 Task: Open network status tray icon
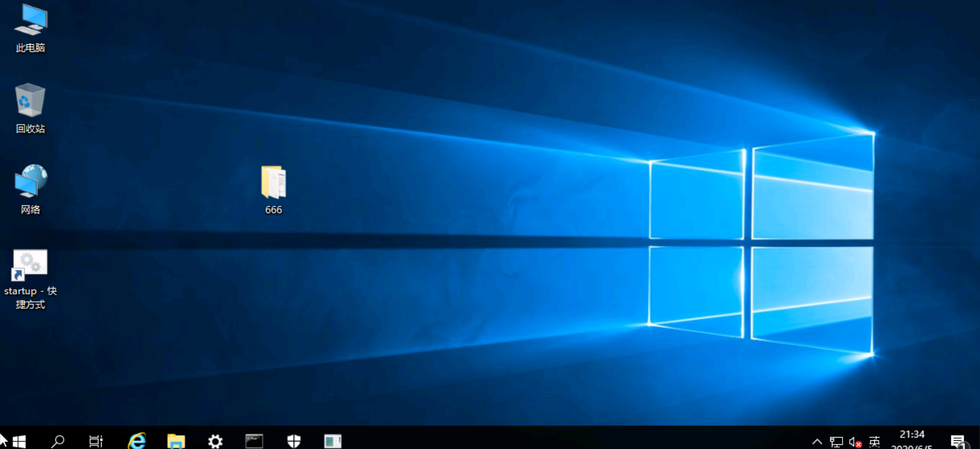coord(836,441)
